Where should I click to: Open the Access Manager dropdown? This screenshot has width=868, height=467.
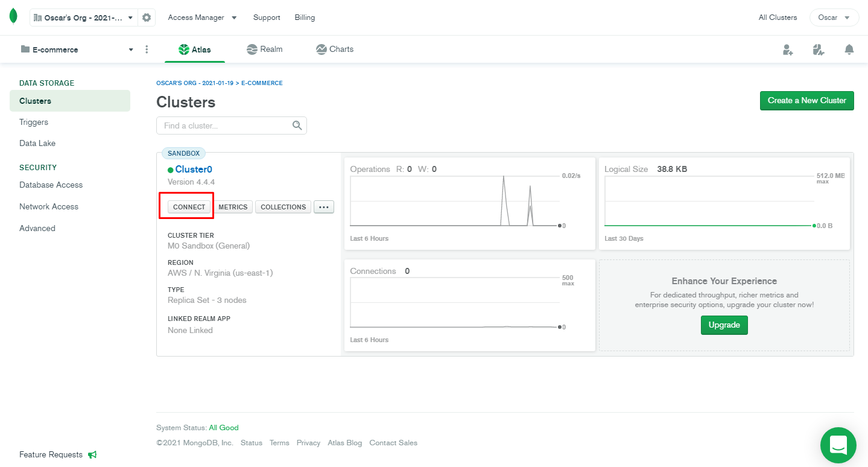202,17
